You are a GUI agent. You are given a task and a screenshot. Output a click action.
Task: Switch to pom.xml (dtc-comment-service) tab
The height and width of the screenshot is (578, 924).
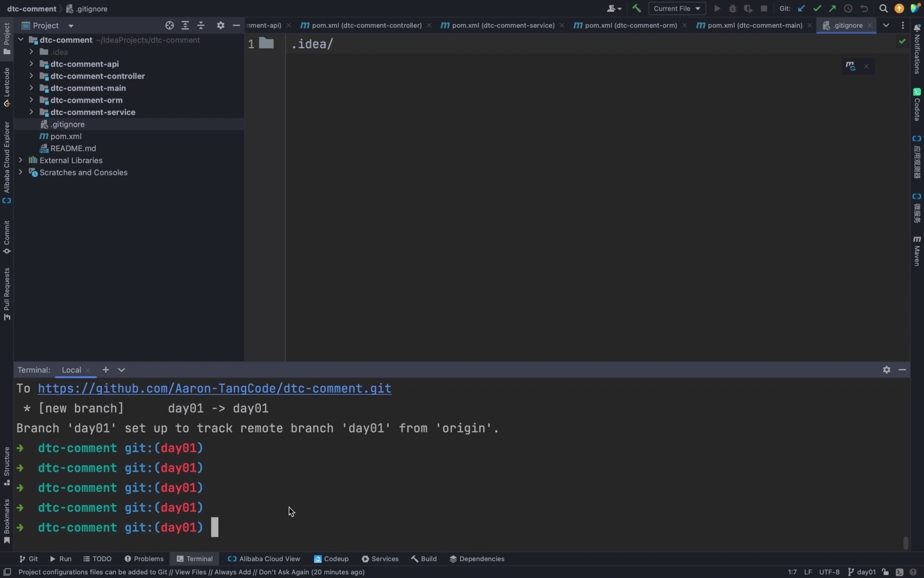[503, 25]
